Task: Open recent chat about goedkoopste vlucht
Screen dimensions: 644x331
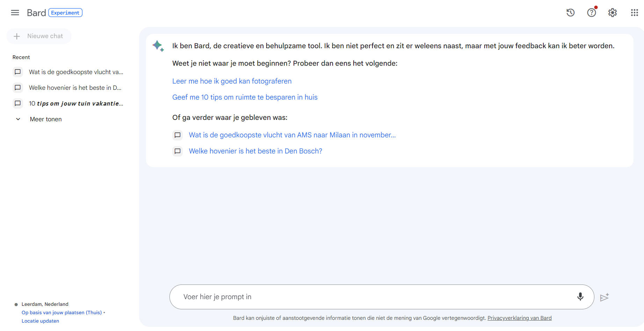Action: [68, 72]
